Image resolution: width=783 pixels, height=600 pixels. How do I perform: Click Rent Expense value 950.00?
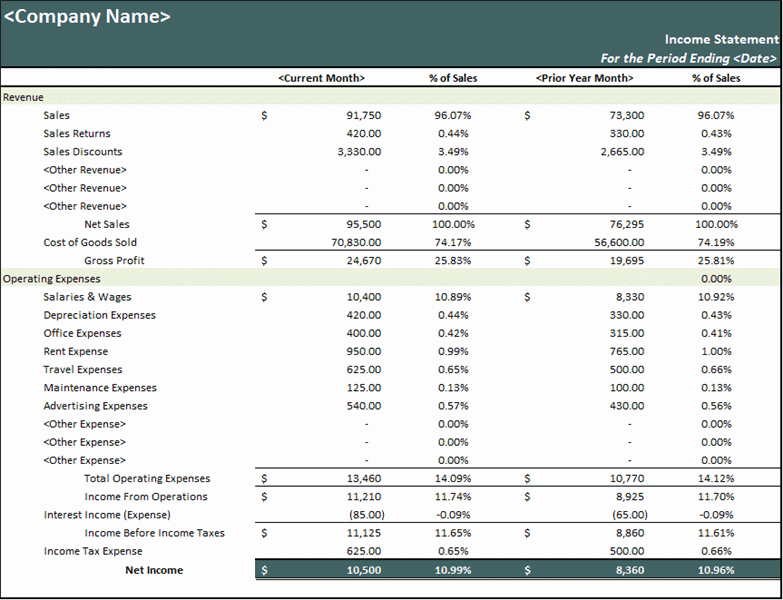tap(364, 351)
